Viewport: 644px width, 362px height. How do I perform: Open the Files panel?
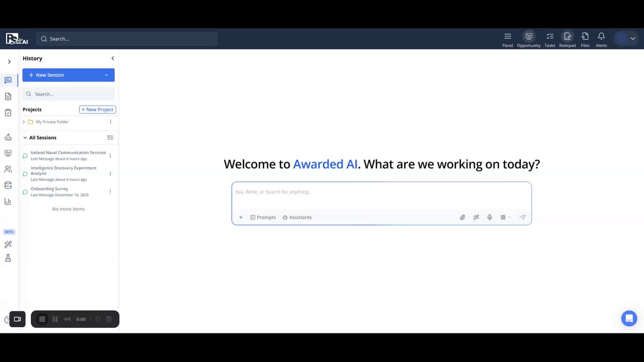point(585,40)
